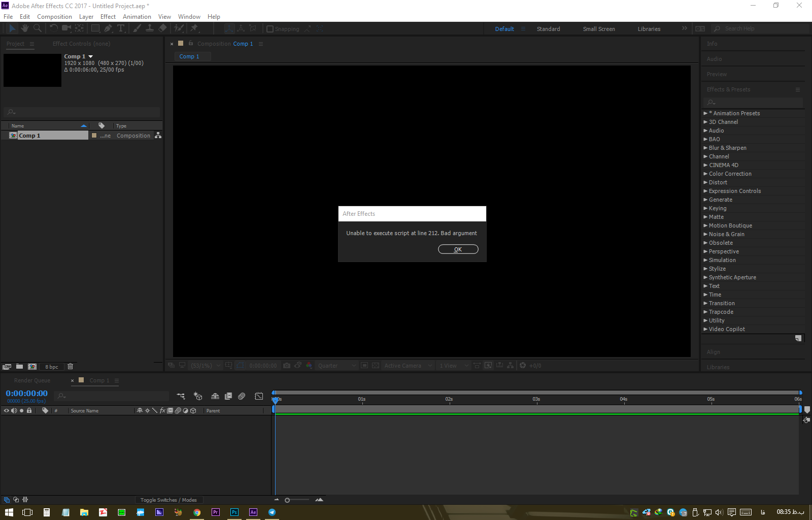Click the Take Snapshot camera icon
This screenshot has height=520, width=812.
287,366
